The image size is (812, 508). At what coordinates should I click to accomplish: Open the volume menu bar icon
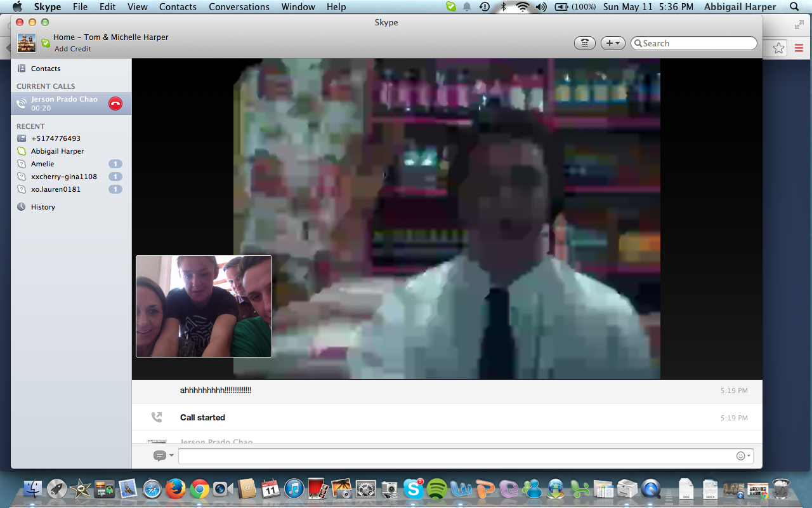(541, 7)
